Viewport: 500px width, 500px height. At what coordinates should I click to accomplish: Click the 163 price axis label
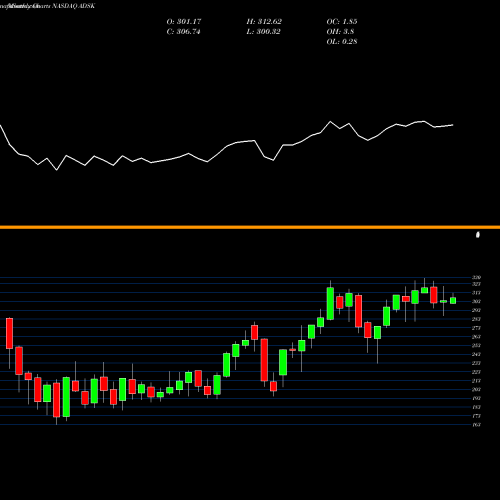tap(476, 425)
